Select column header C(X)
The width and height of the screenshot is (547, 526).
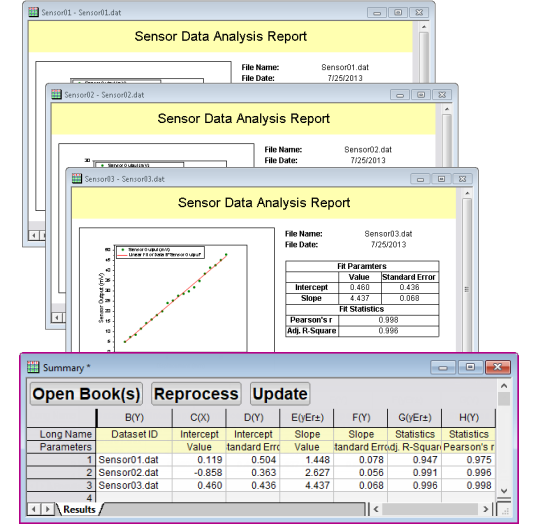[200, 418]
